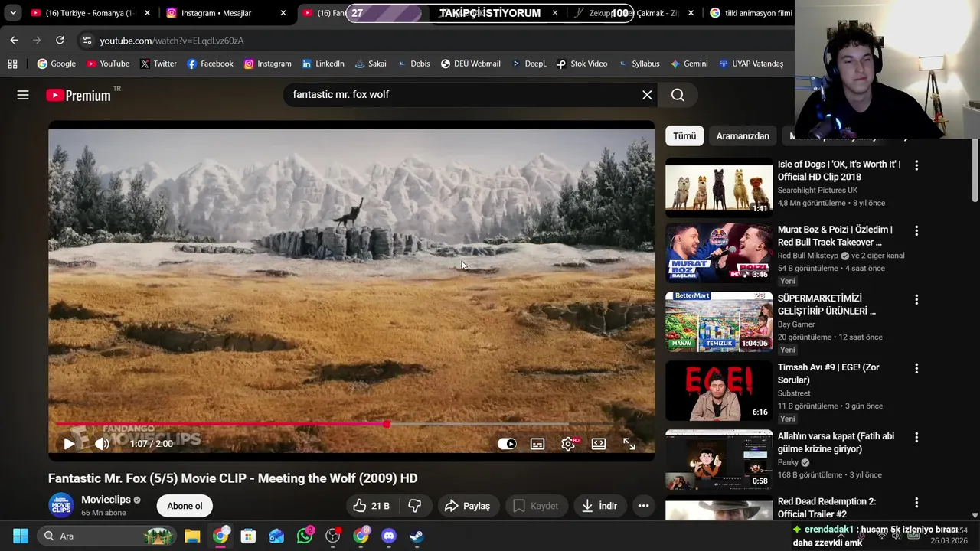This screenshot has width=980, height=551.
Task: Close the Instagram Mesajlar tab
Action: click(283, 13)
